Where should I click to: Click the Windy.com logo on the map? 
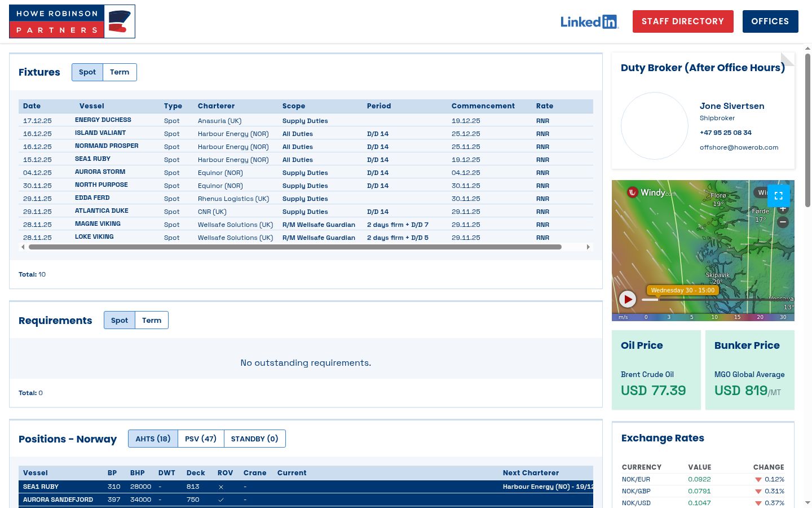pos(651,192)
